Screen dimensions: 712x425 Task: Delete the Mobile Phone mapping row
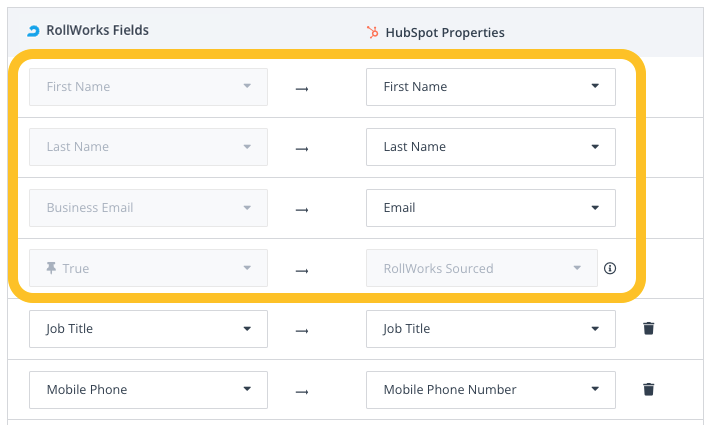[648, 389]
